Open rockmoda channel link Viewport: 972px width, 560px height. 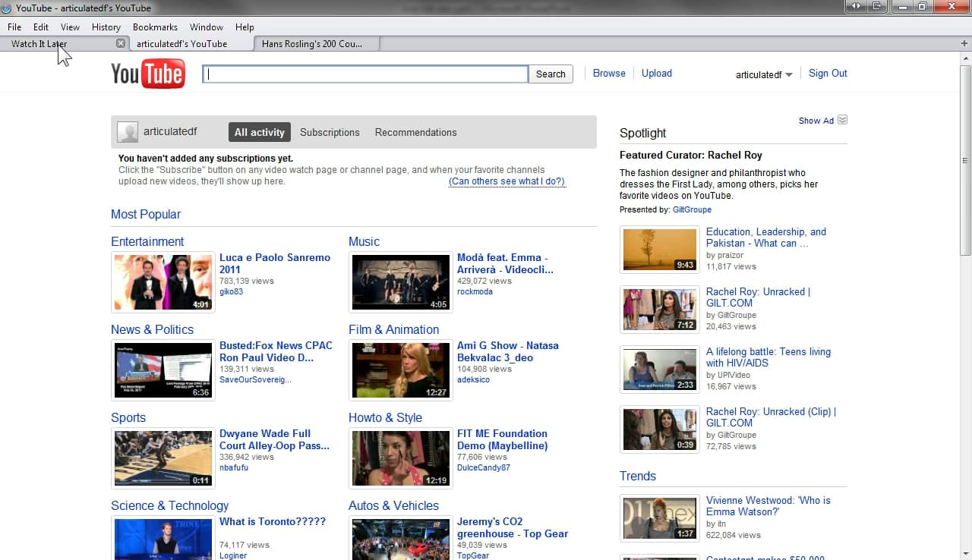[x=475, y=291]
